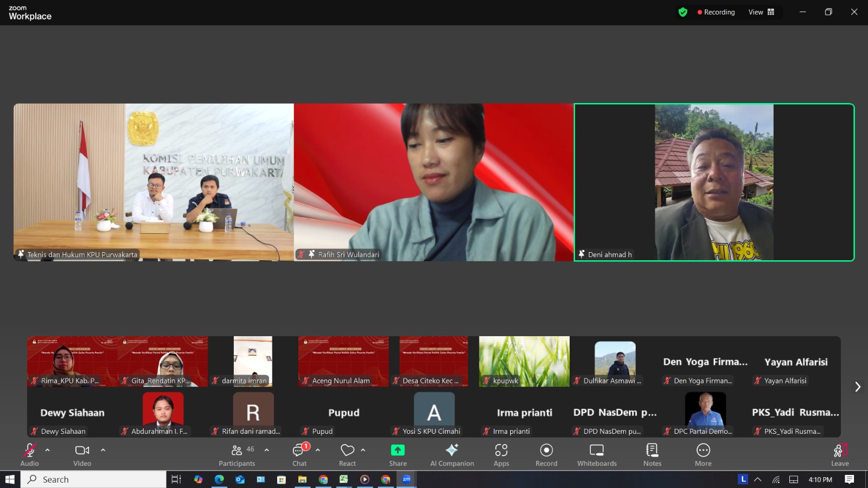Open the Whiteboards tool
The height and width of the screenshot is (488, 868).
click(597, 454)
